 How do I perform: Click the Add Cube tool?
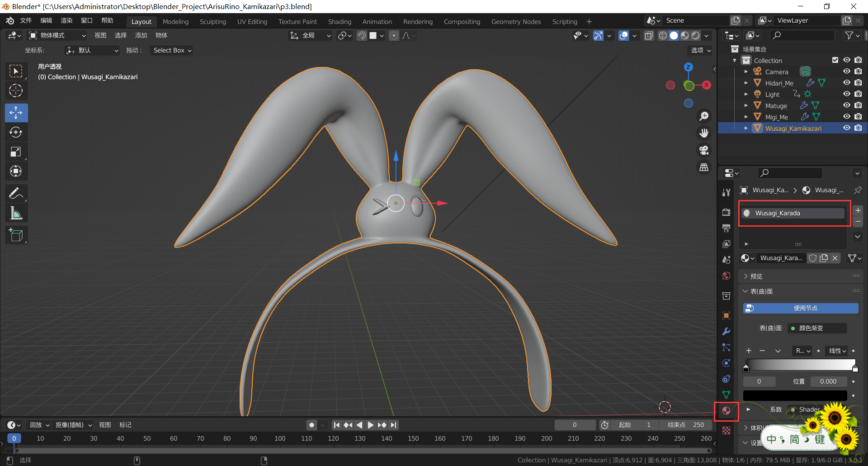16,235
